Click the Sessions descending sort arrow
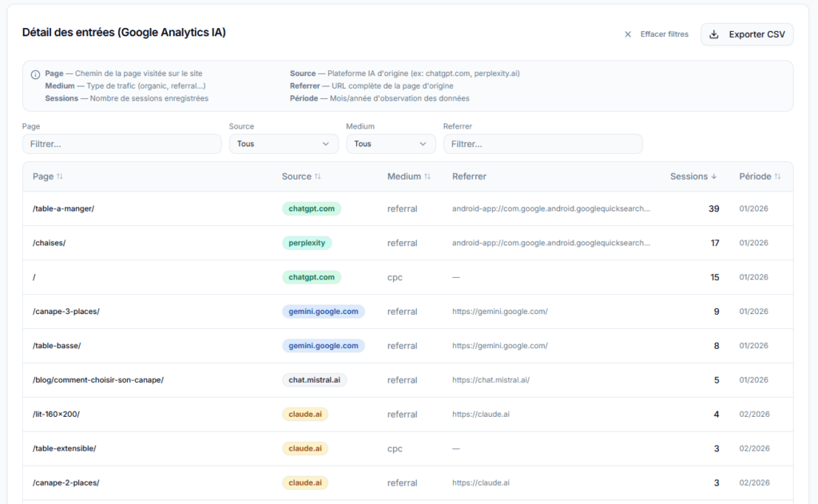The height and width of the screenshot is (504, 818). pyautogui.click(x=714, y=177)
